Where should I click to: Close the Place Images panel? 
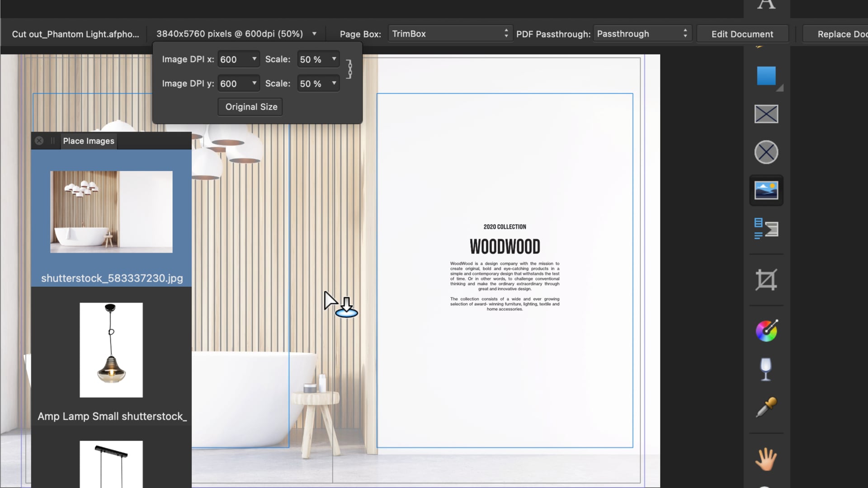tap(39, 141)
